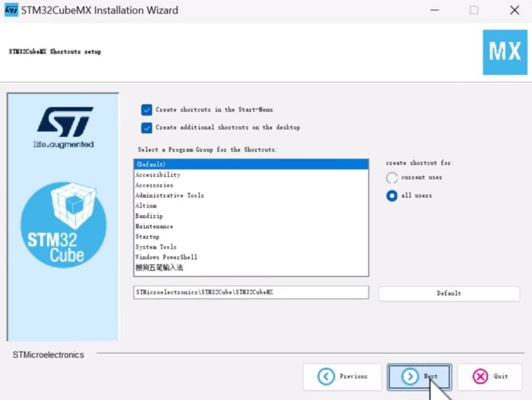Uncheck Create shortcuts in the Start-Menu
The height and width of the screenshot is (400, 532).
147,110
